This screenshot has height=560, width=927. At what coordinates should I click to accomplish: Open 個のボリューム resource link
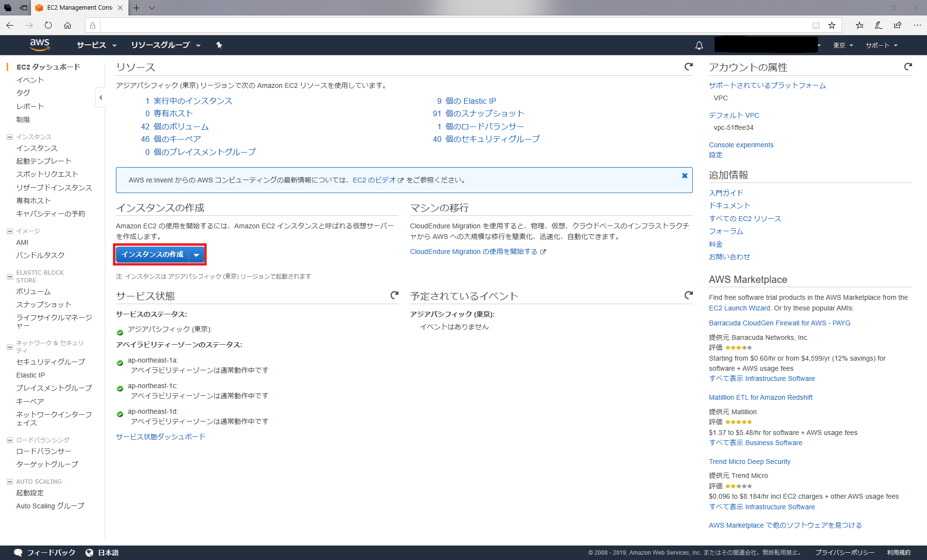pos(181,126)
